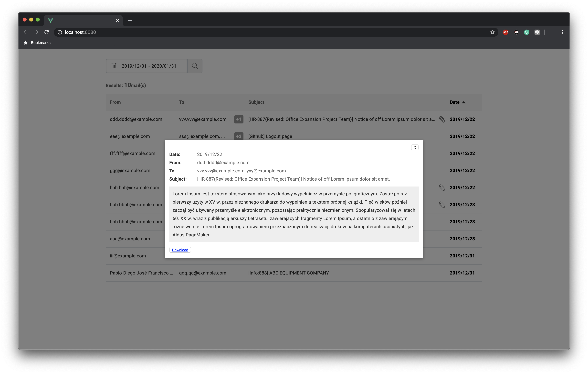Click the browser back arrow

[x=26, y=32]
